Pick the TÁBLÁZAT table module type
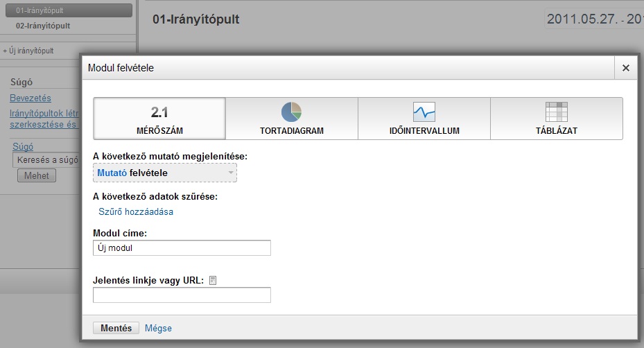Image resolution: width=644 pixels, height=348 pixels. coord(557,119)
